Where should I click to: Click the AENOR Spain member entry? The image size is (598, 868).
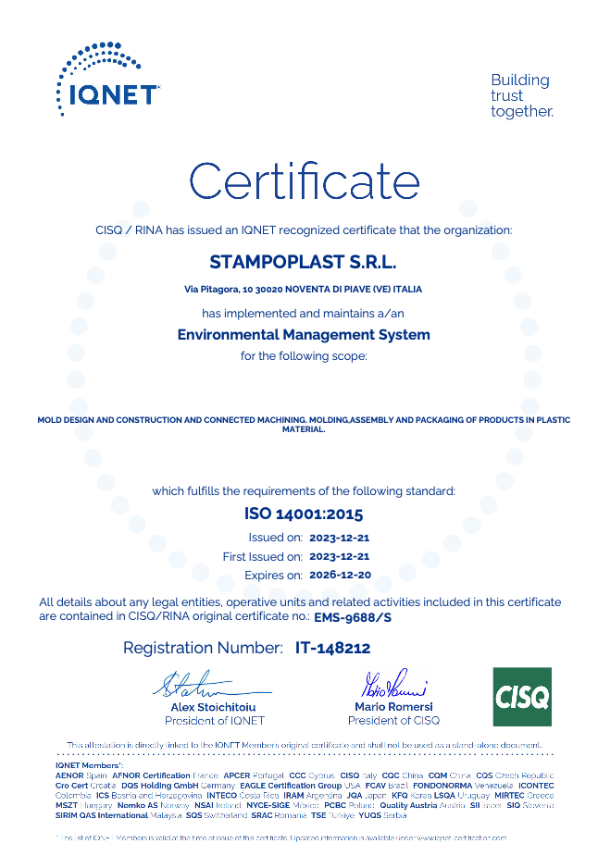(81, 775)
